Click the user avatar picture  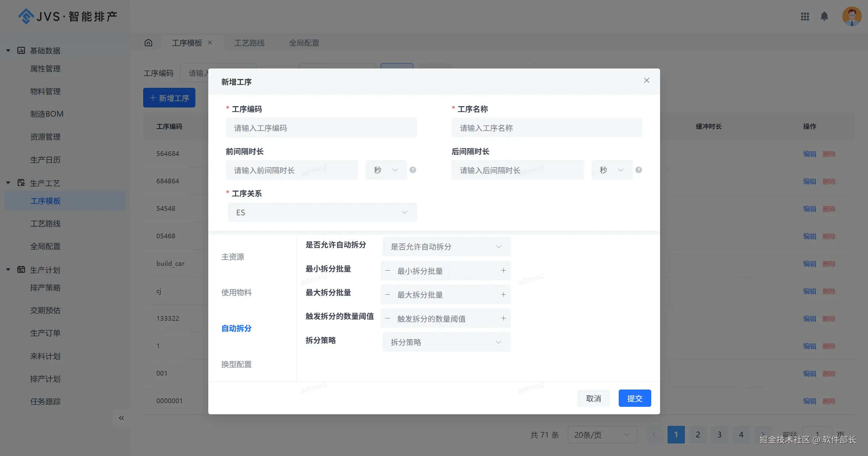pos(851,16)
